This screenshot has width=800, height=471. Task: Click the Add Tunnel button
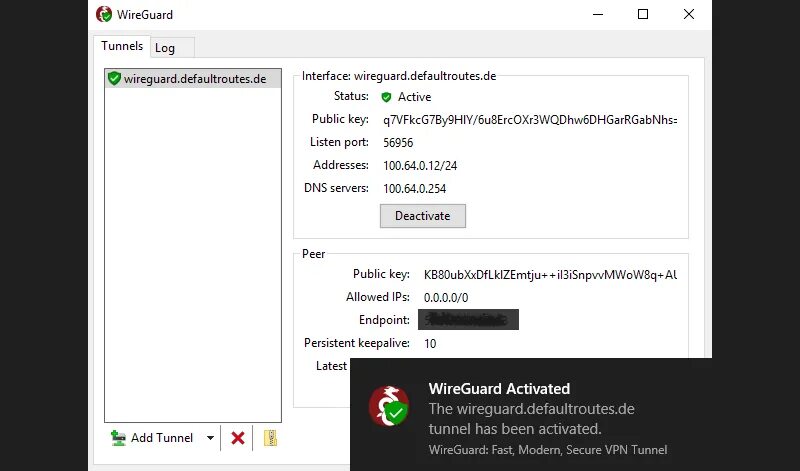tap(153, 438)
